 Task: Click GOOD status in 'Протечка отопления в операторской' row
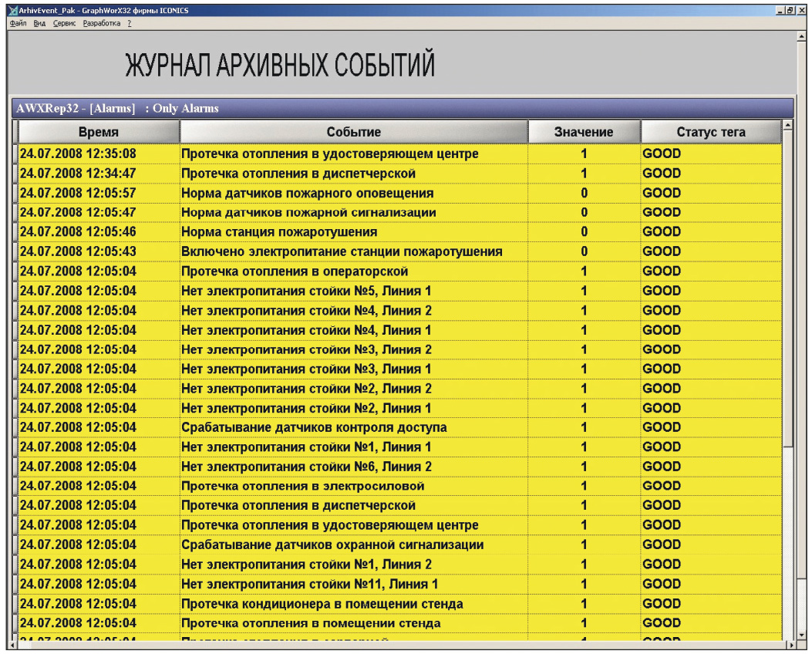pyautogui.click(x=662, y=271)
